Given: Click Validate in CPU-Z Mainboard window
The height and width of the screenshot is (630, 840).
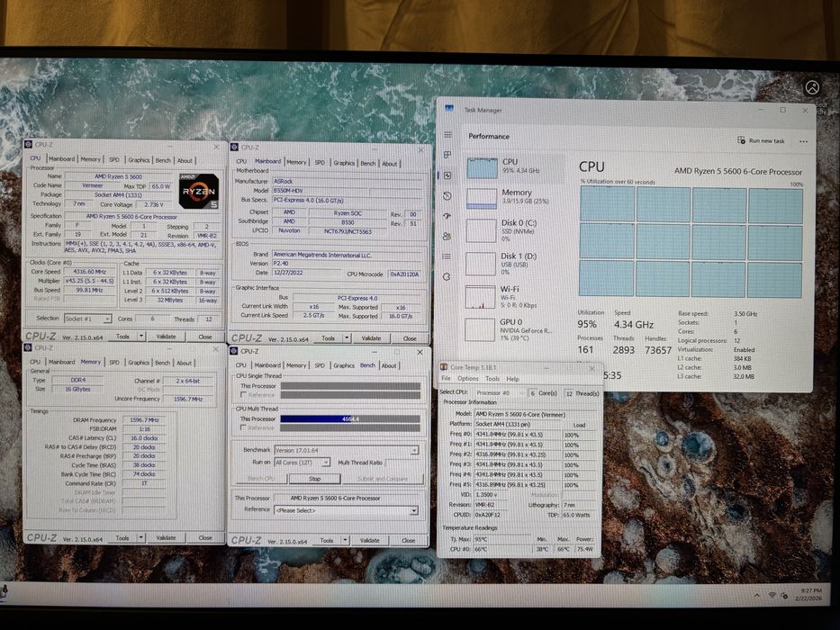Looking at the screenshot, I should [371, 338].
